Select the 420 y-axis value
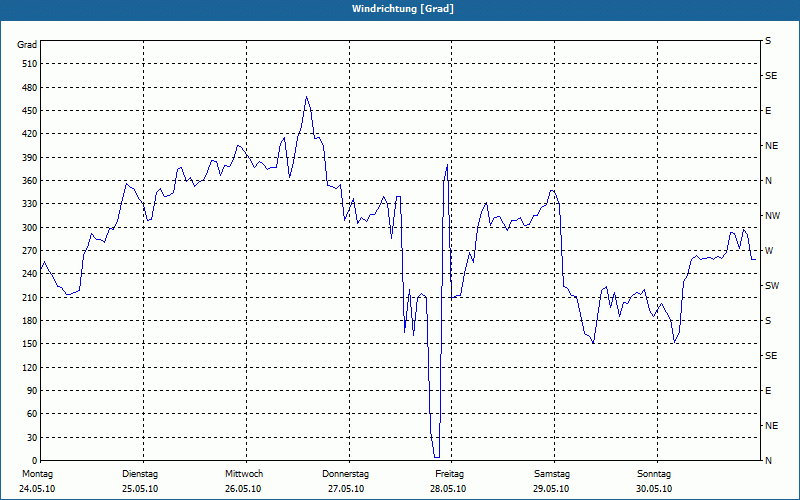Screen dimensions: 800x500 pos(30,134)
